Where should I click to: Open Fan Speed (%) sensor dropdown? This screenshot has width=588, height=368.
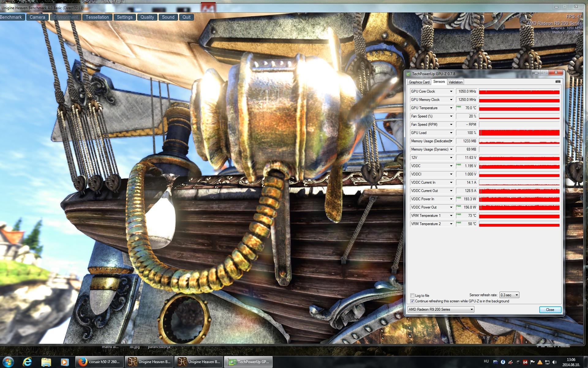pos(451,116)
